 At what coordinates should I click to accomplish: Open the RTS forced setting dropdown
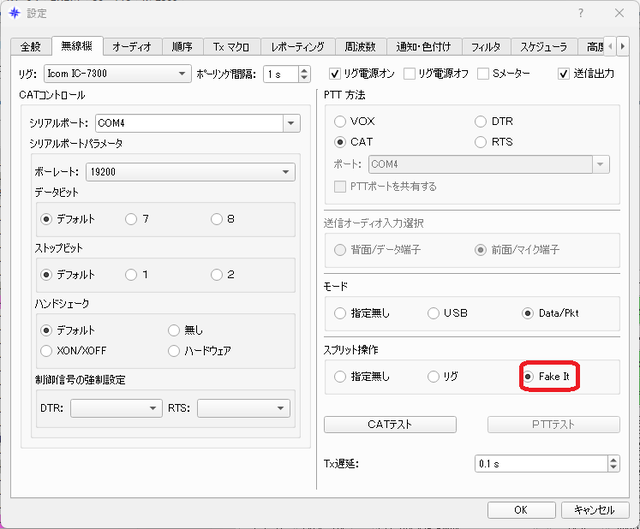tap(244, 408)
